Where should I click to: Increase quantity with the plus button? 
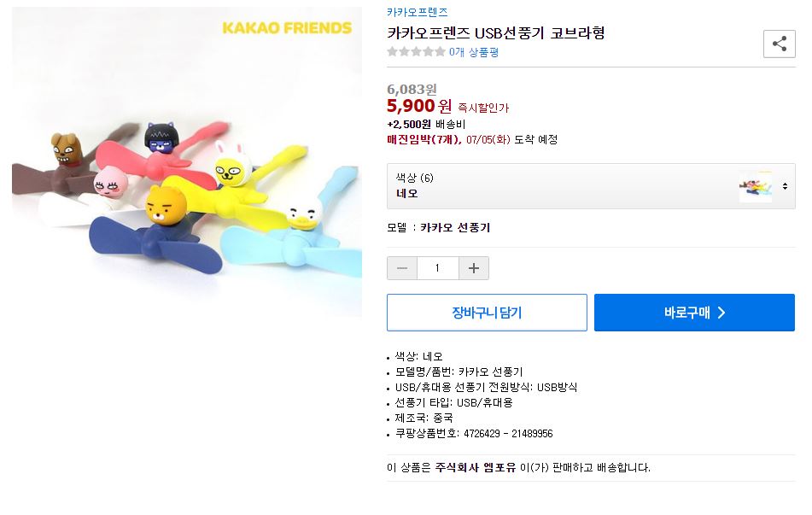[474, 268]
